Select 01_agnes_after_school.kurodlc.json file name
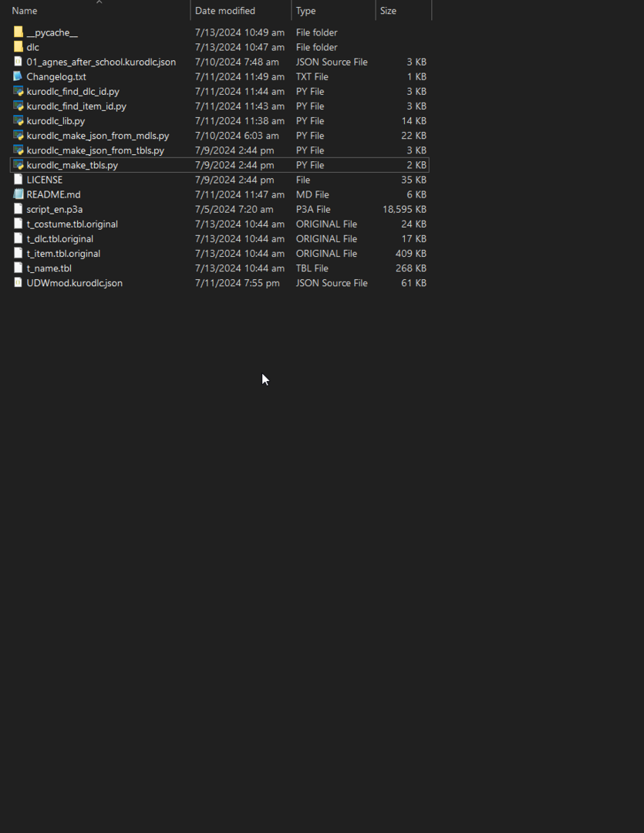This screenshot has width=644, height=833. click(x=101, y=62)
